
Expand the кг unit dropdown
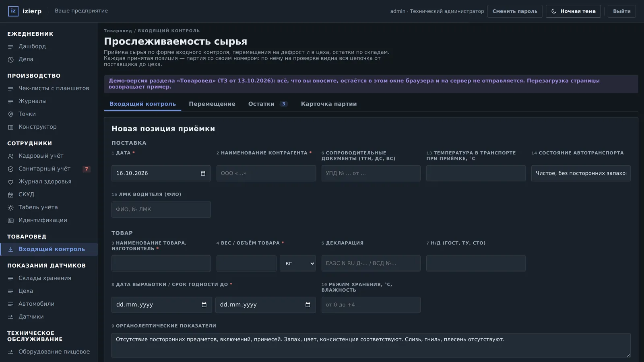pyautogui.click(x=298, y=263)
